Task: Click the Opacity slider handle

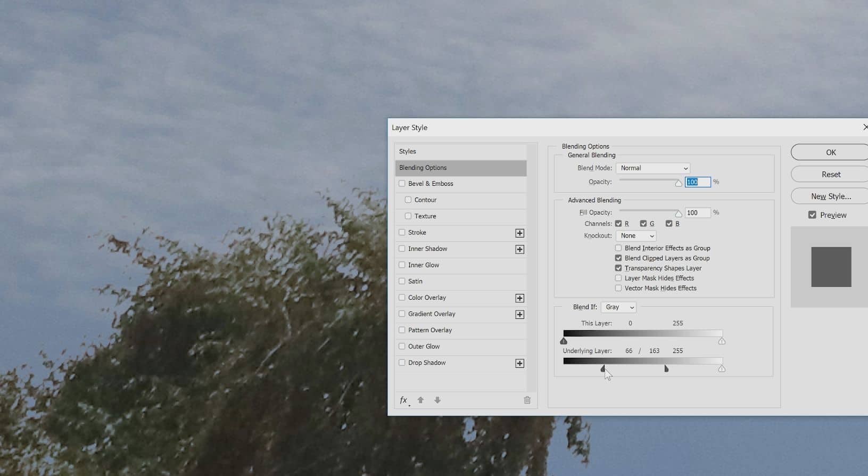Action: (679, 183)
